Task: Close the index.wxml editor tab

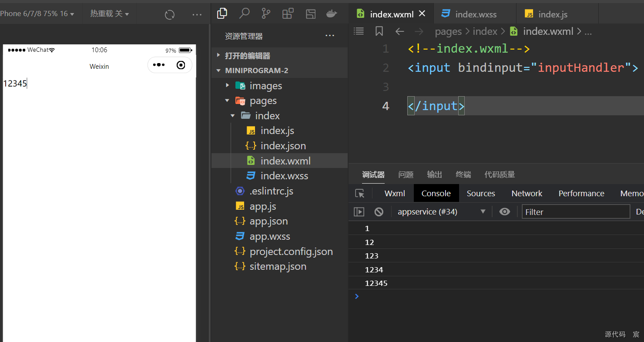Action: click(422, 13)
